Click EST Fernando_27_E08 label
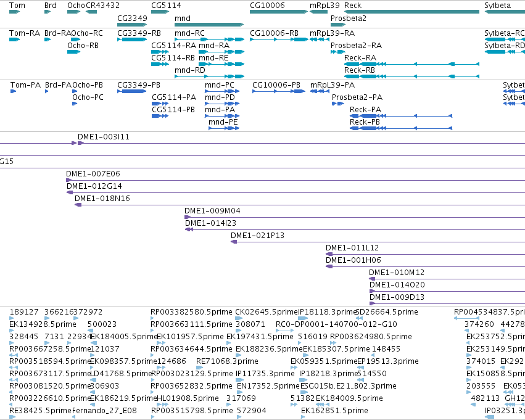This screenshot has height=420, width=525. click(104, 411)
